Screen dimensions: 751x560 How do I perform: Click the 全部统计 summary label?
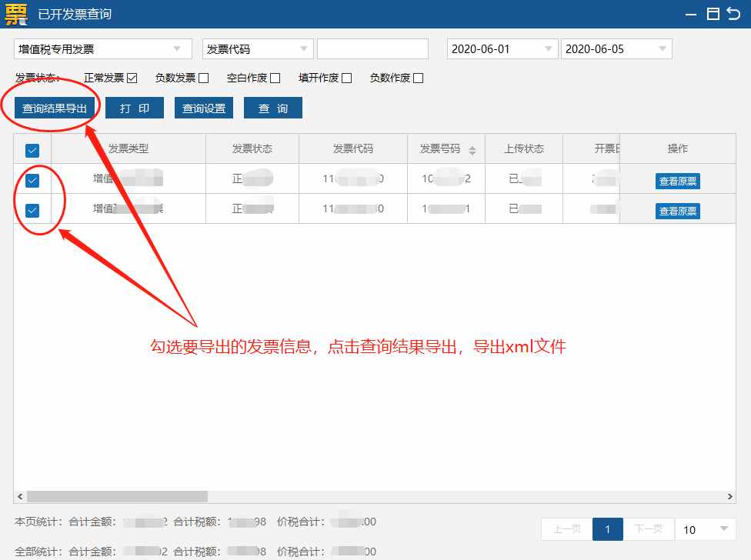(x=38, y=552)
